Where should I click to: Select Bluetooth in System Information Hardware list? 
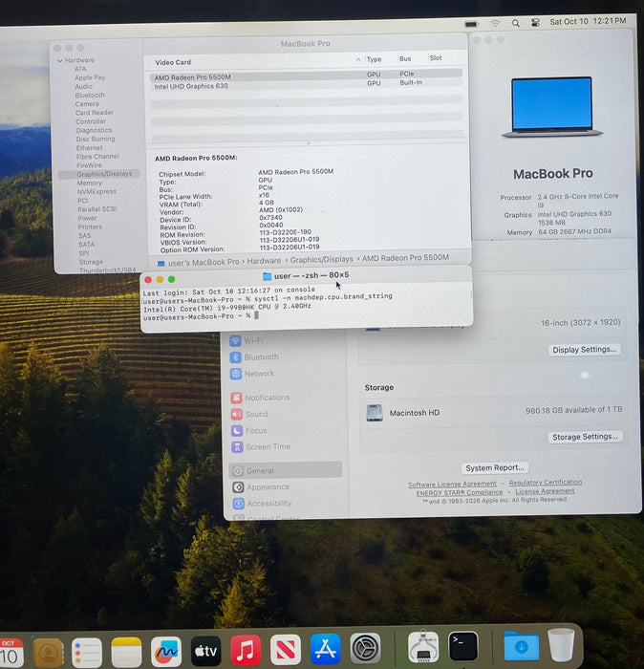click(x=90, y=96)
